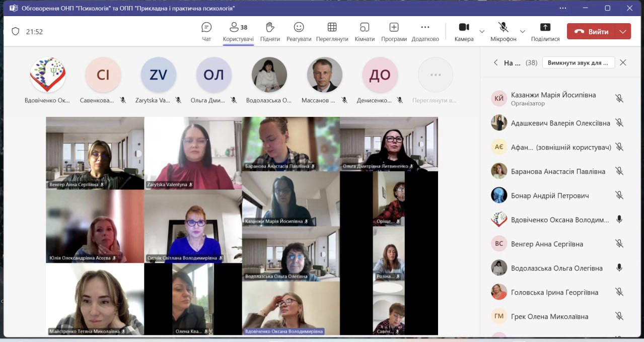Click mic icon for Вдовіченко Оксана in list
644x342 pixels.
[619, 220]
